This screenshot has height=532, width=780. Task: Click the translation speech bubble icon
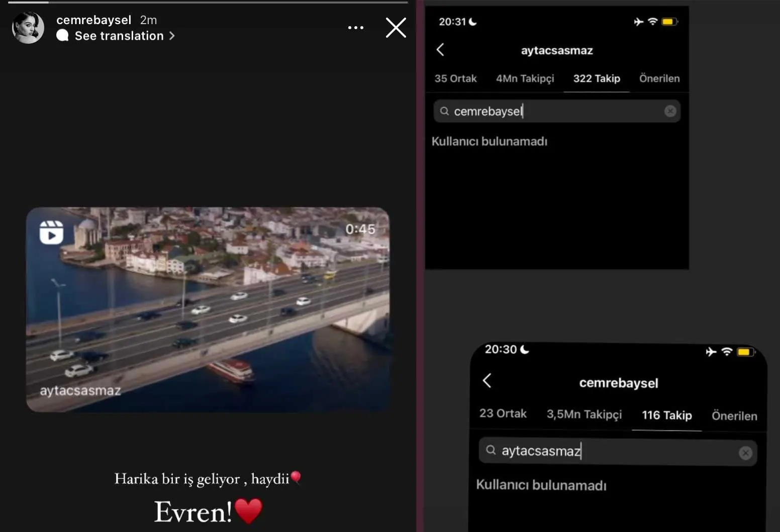pyautogui.click(x=62, y=35)
